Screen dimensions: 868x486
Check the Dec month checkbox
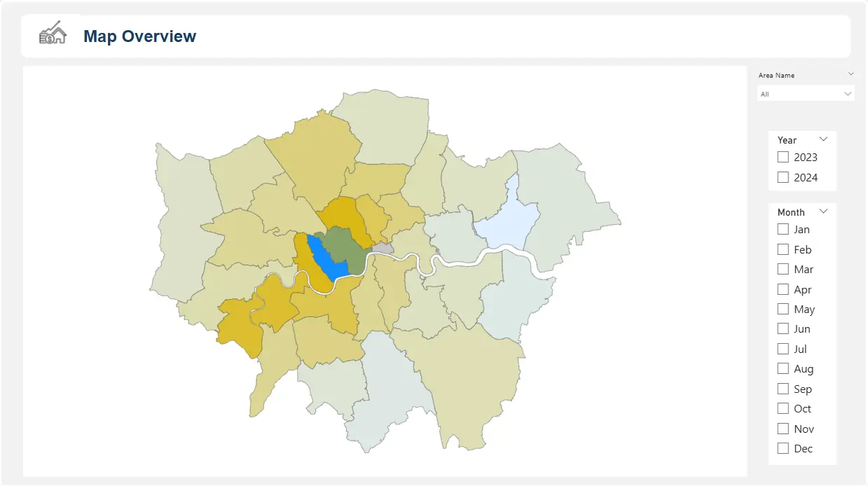[x=783, y=448]
